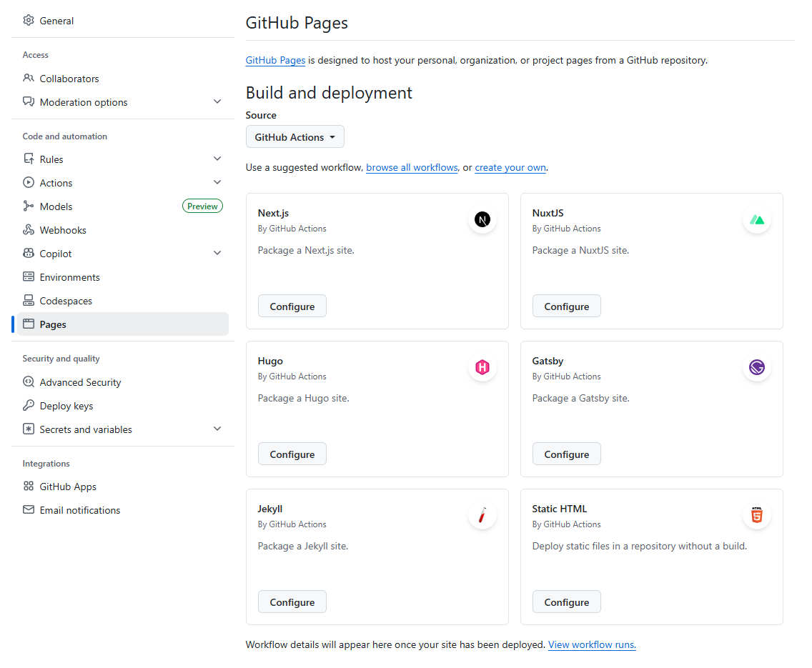Click the Gatsby card title
The image size is (812, 668).
[548, 362]
